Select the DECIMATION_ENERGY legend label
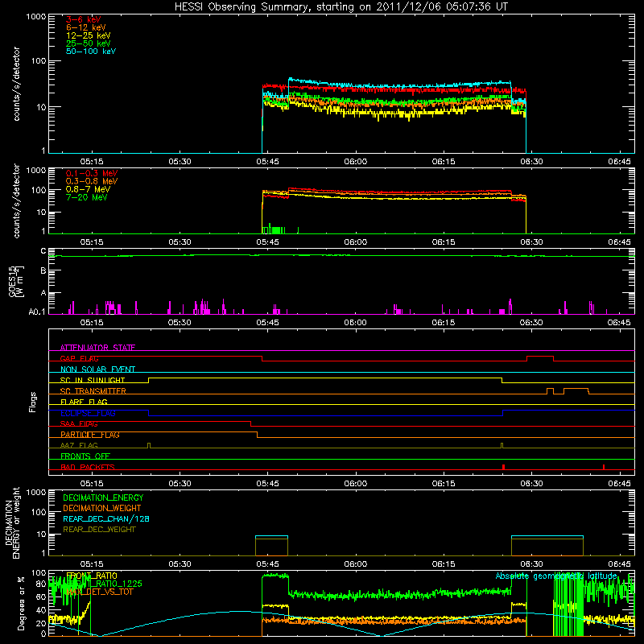Image resolution: width=644 pixels, height=644 pixels. 103,497
